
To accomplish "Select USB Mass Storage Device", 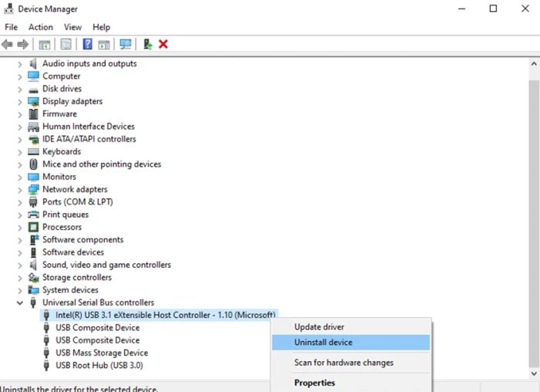I will [x=102, y=353].
